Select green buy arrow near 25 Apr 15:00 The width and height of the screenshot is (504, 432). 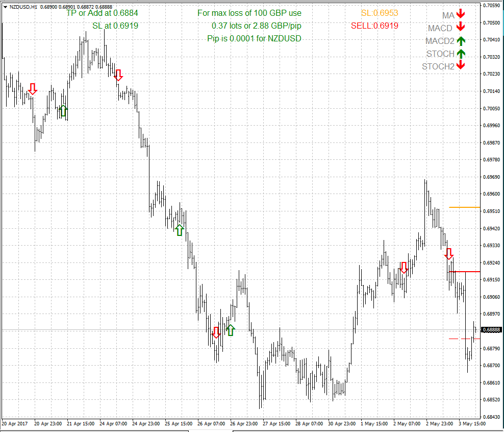pyautogui.click(x=179, y=230)
